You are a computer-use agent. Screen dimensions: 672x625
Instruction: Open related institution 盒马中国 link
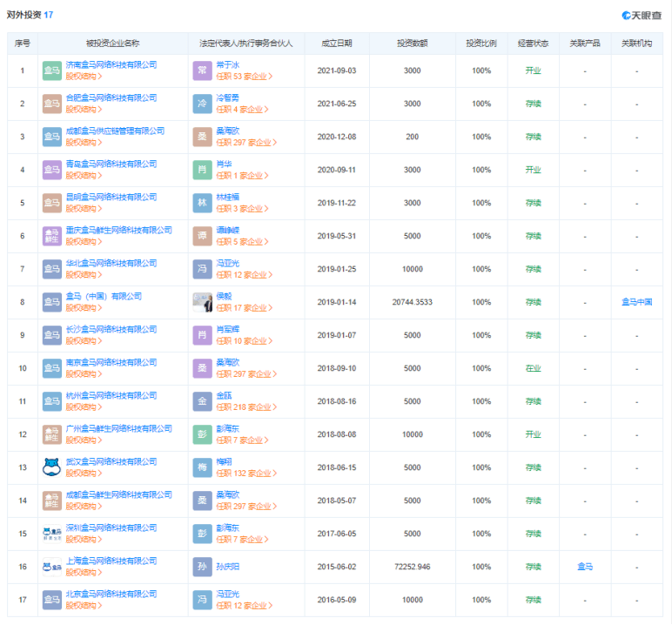click(636, 302)
